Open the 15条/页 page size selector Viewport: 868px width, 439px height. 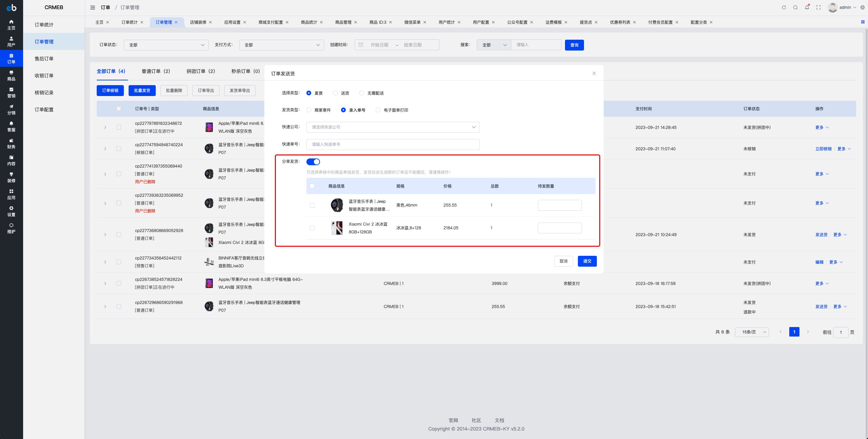pos(752,332)
